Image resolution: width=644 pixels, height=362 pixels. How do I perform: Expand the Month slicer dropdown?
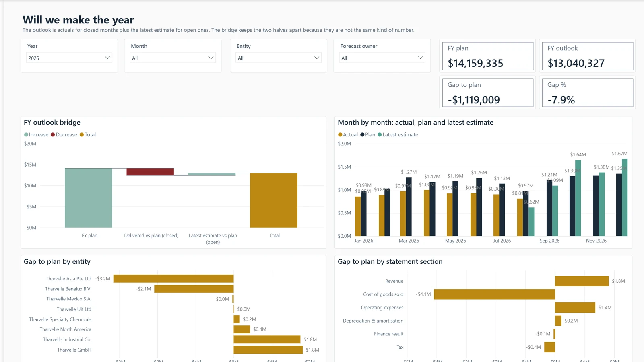[x=173, y=58]
